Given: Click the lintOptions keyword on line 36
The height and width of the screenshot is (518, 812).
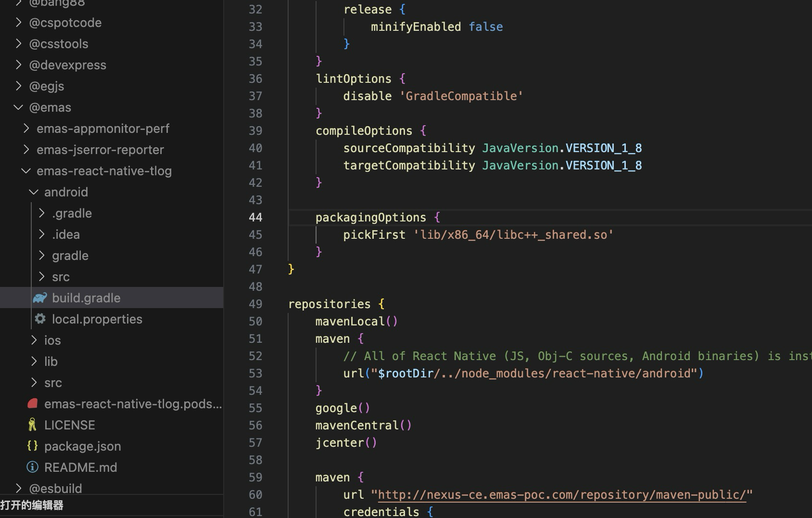Looking at the screenshot, I should 354,78.
